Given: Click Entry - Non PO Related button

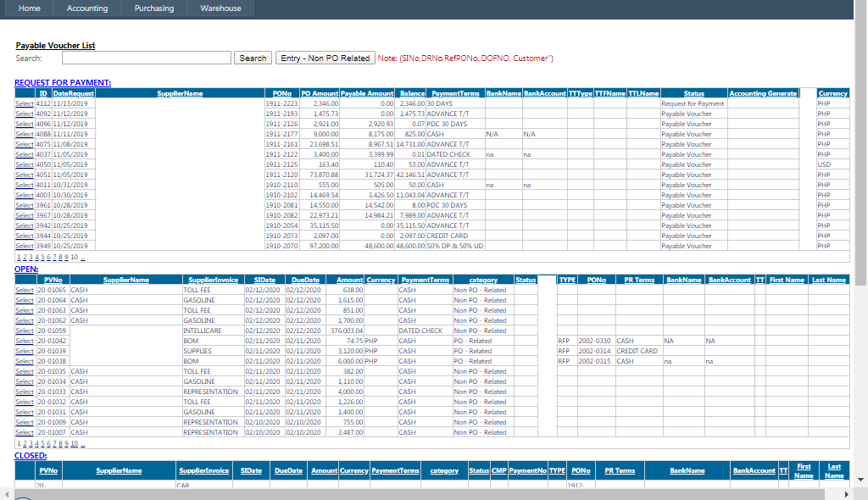Looking at the screenshot, I should (x=325, y=58).
